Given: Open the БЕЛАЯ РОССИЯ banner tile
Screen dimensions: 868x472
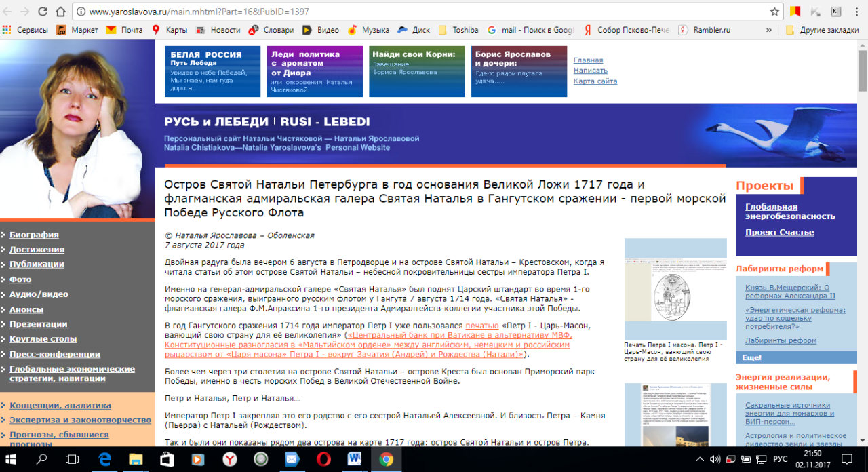Looking at the screenshot, I should (212, 71).
